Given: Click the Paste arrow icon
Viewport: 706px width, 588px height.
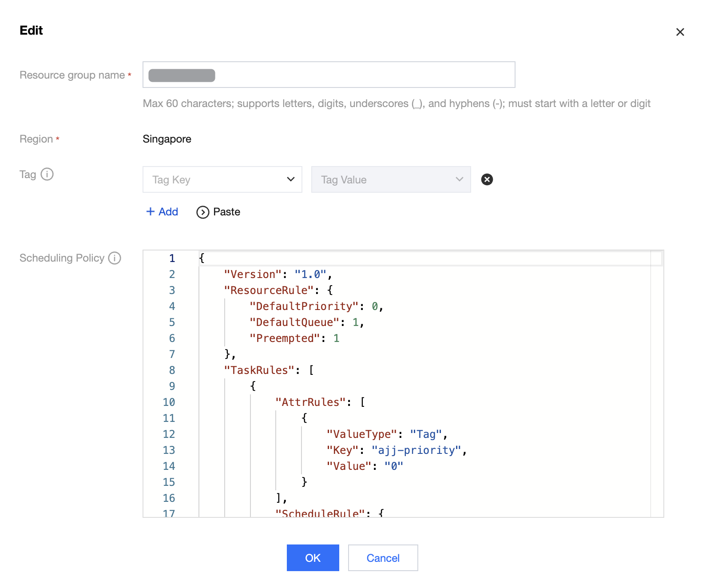Looking at the screenshot, I should [x=202, y=212].
